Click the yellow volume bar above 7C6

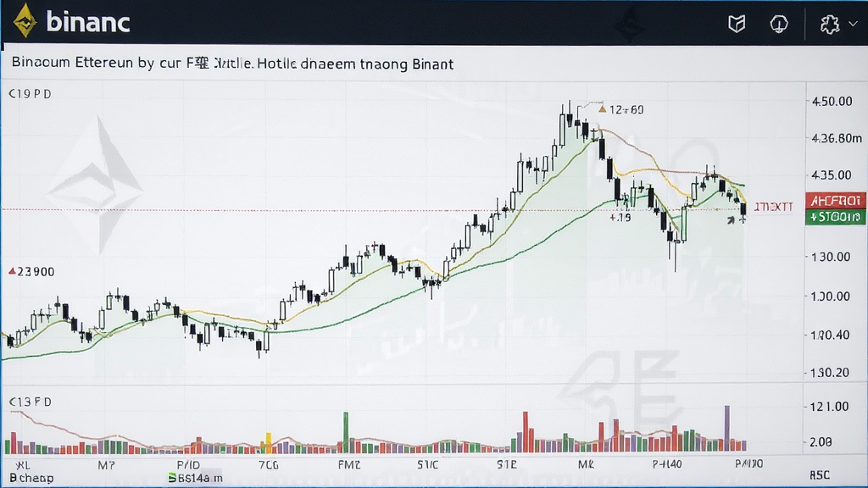[x=269, y=442]
